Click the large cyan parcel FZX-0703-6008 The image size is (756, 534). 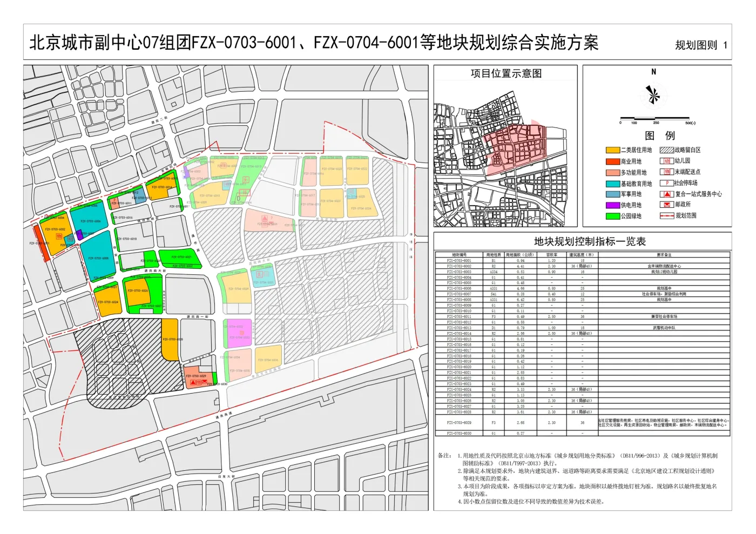pos(98,258)
